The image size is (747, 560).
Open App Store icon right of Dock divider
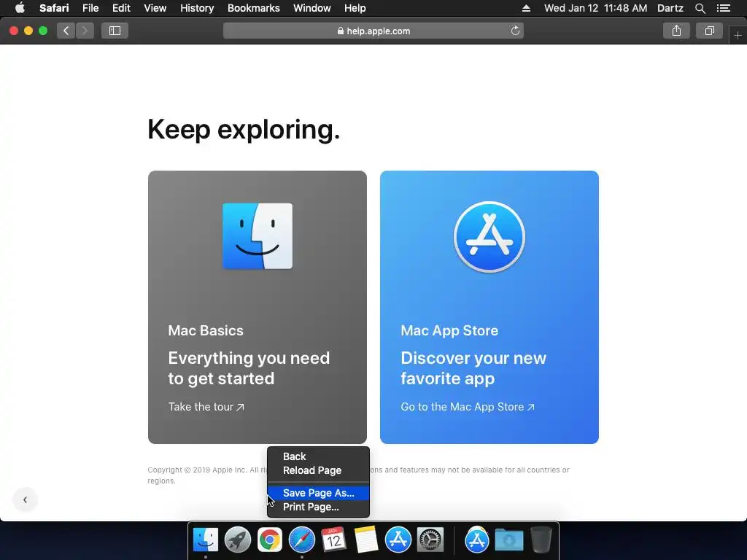pos(477,540)
